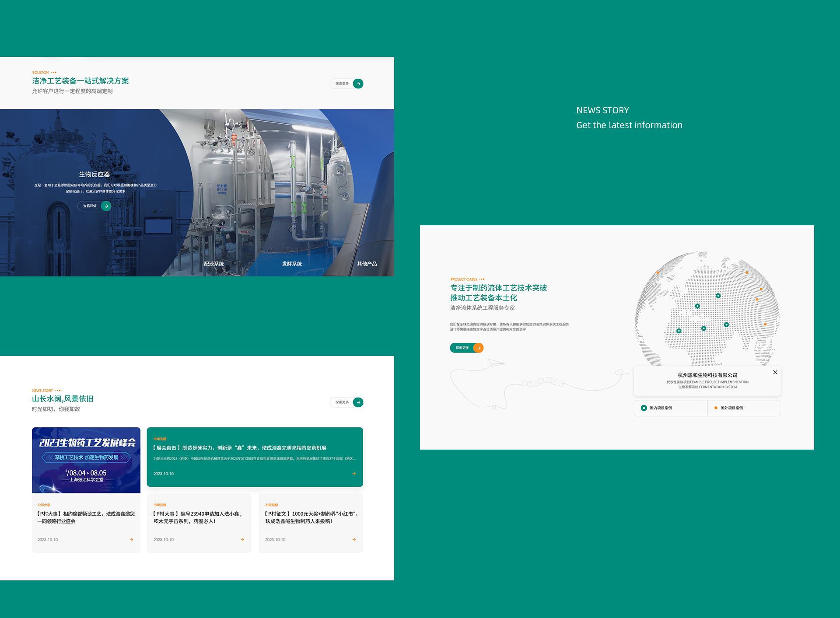Click arrow icon beside solution section's 探索更多
The image size is (840, 618).
click(x=358, y=84)
